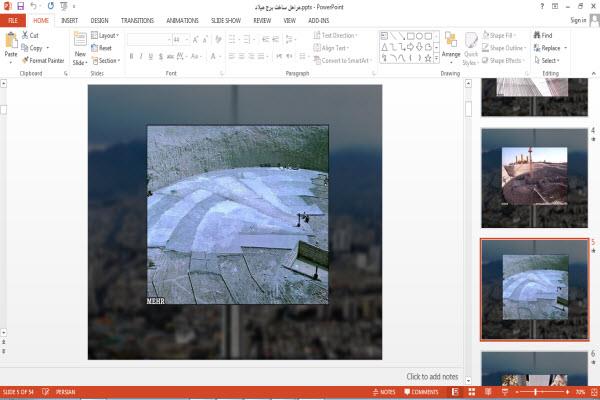
Task: Toggle Italic formatting
Action: coord(141,57)
